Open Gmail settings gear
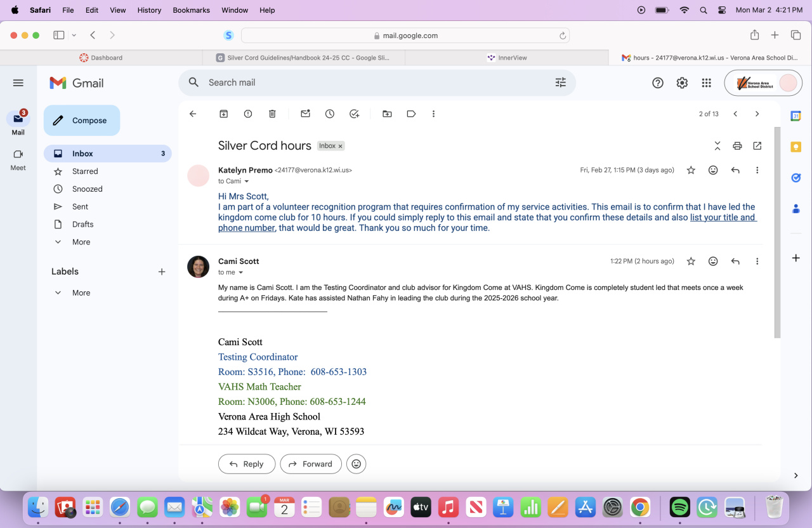 [x=682, y=82]
